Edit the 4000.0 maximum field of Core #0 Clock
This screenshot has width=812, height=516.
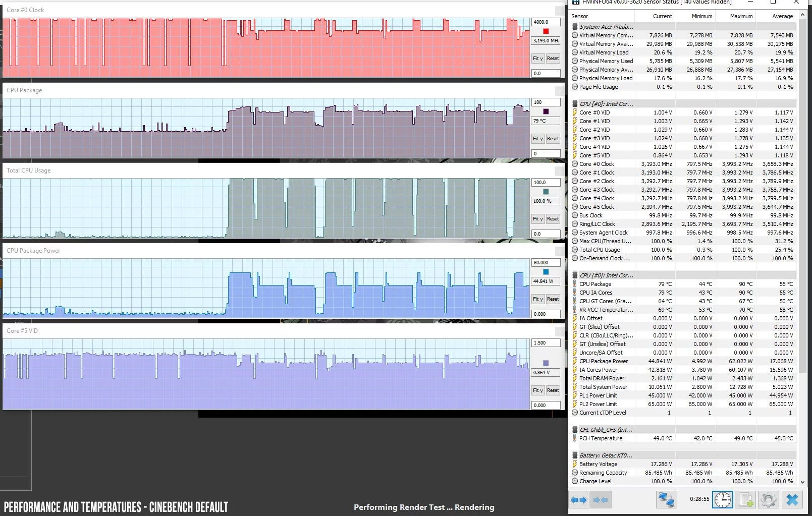[x=546, y=22]
